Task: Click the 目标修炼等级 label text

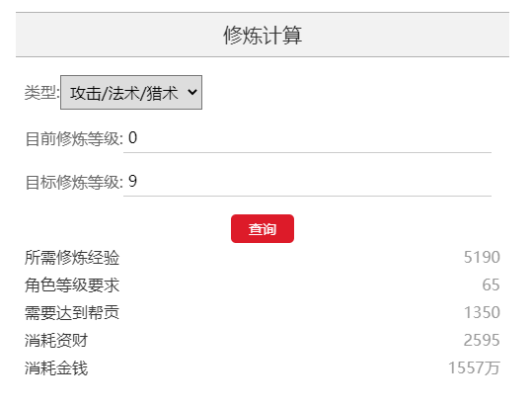Action: tap(74, 183)
